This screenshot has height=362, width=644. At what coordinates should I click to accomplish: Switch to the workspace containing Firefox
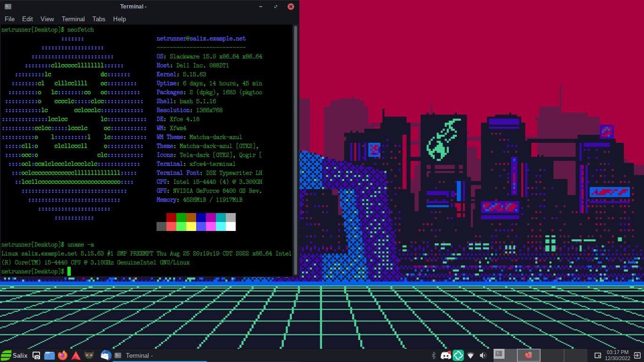(528, 355)
